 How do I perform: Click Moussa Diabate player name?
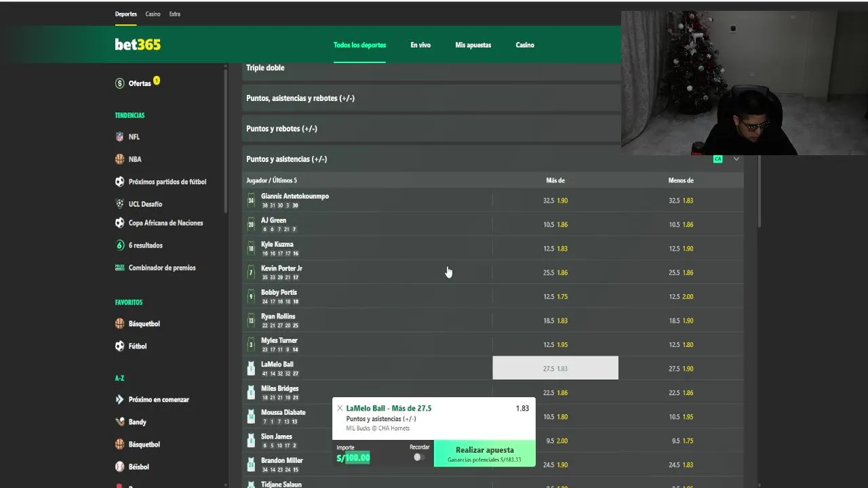(283, 412)
